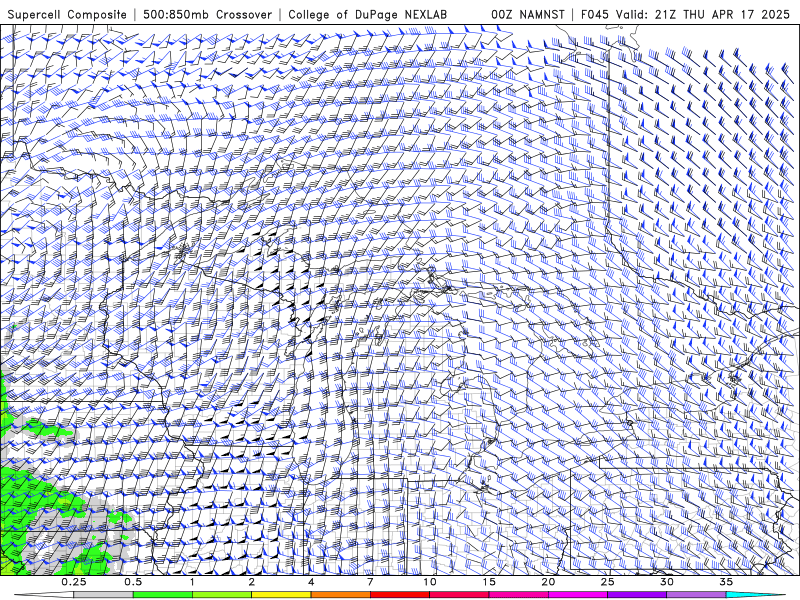This screenshot has width=800, height=600.
Task: Pick the light purple 30–35 colorbar segment
Action: (x=696, y=595)
